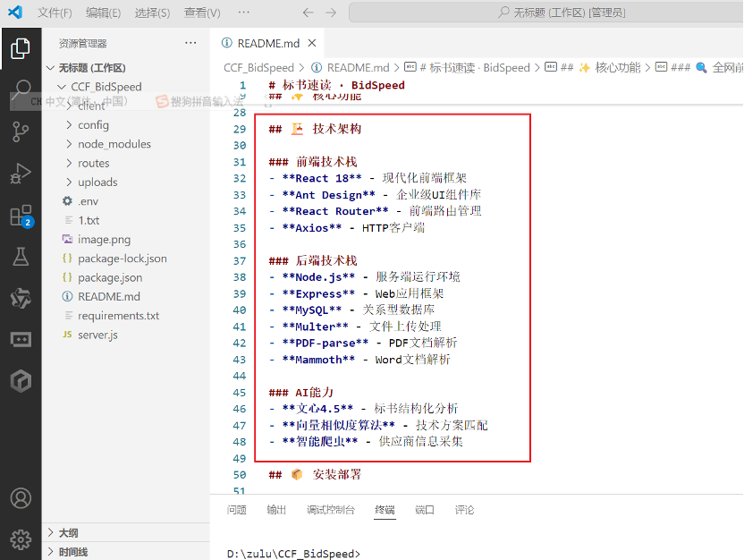744x560 pixels.
Task: Open the package.json file
Action: (x=126, y=277)
